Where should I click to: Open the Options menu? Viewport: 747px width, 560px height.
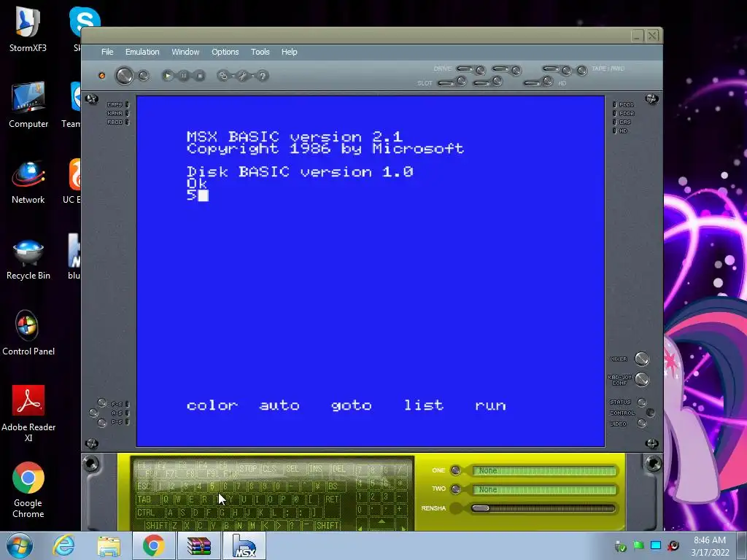[225, 52]
